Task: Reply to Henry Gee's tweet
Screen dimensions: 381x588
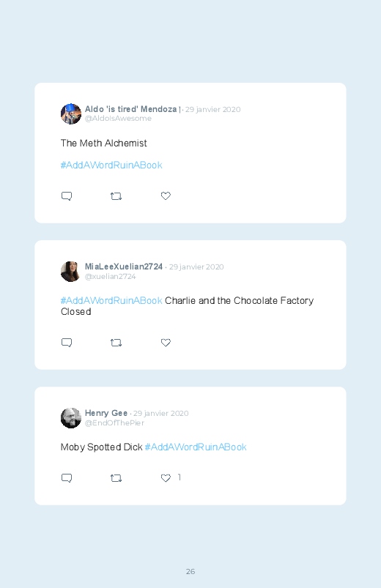Action: click(67, 478)
